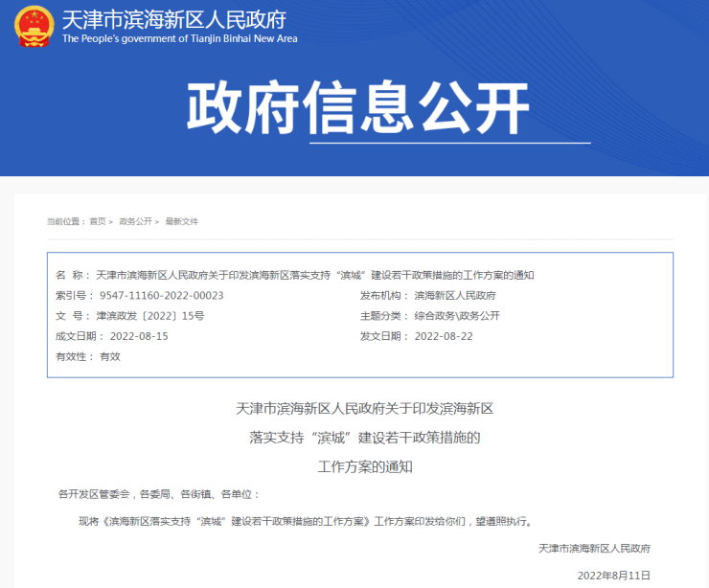Select 发文日期 value 2022-08-22
The width and height of the screenshot is (709, 588).
[444, 336]
